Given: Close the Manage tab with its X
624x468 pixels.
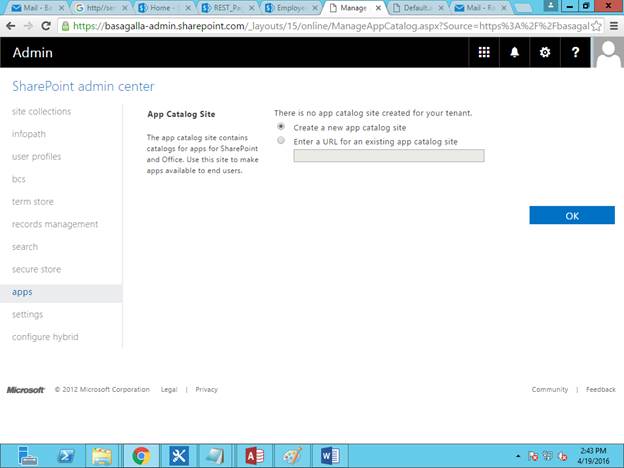Looking at the screenshot, I should 378,8.
